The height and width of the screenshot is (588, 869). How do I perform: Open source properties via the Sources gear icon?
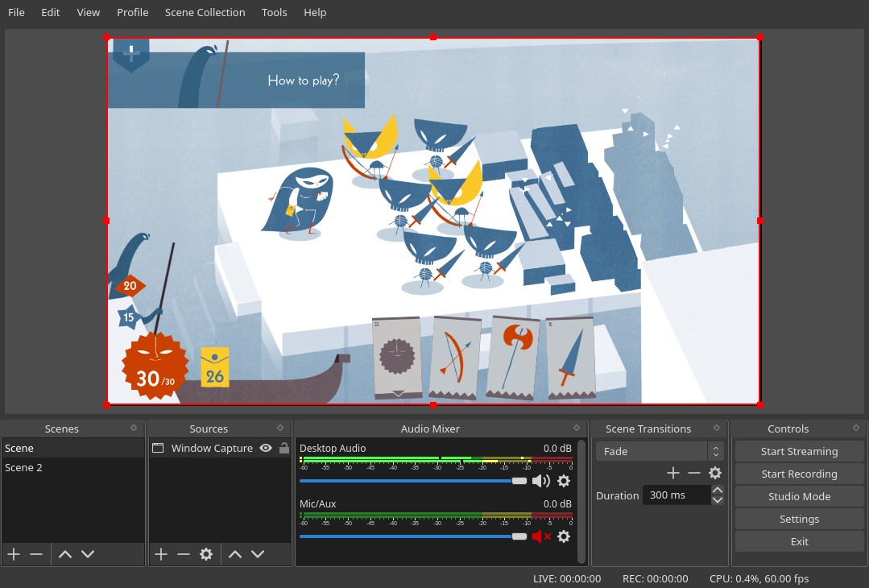click(206, 553)
